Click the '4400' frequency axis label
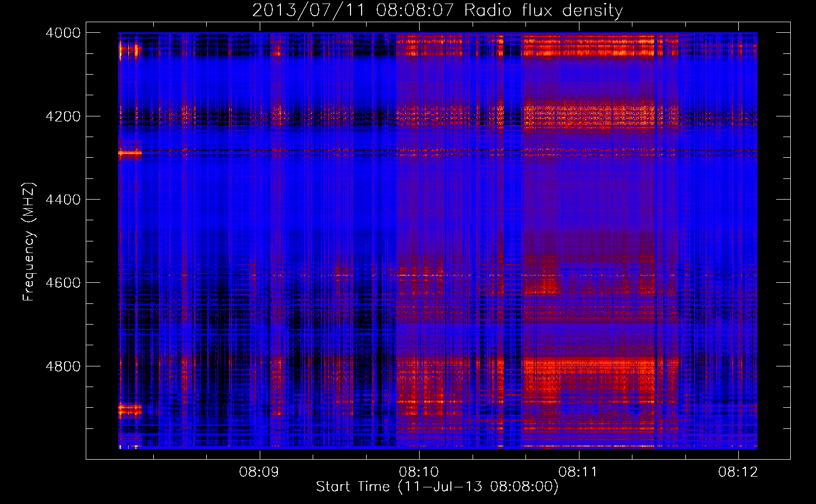This screenshot has height=504, width=816. (63, 200)
